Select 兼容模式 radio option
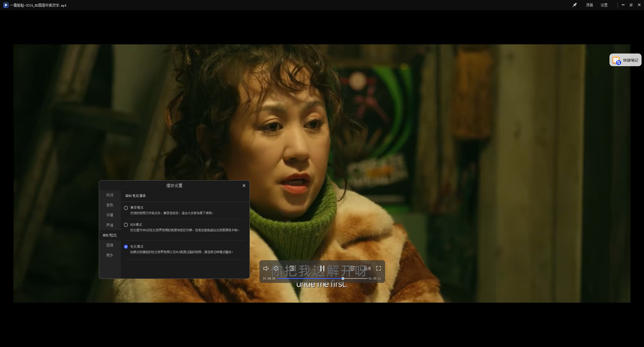The width and height of the screenshot is (644, 347). [126, 208]
